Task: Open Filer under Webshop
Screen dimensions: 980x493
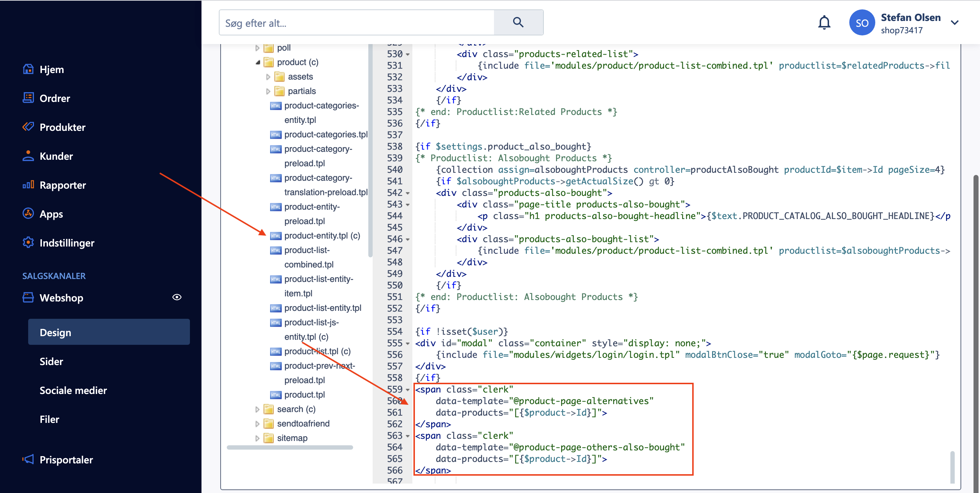Action: coord(49,419)
